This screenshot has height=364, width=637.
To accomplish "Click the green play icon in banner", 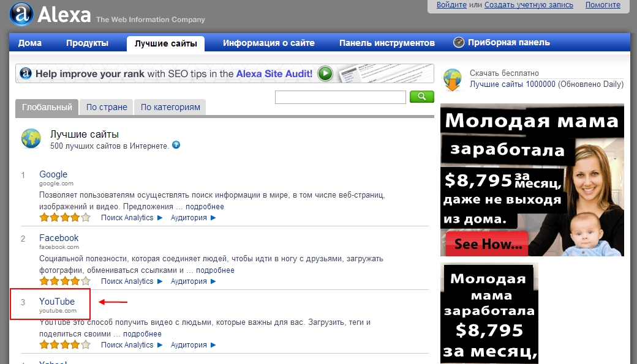I will (325, 73).
